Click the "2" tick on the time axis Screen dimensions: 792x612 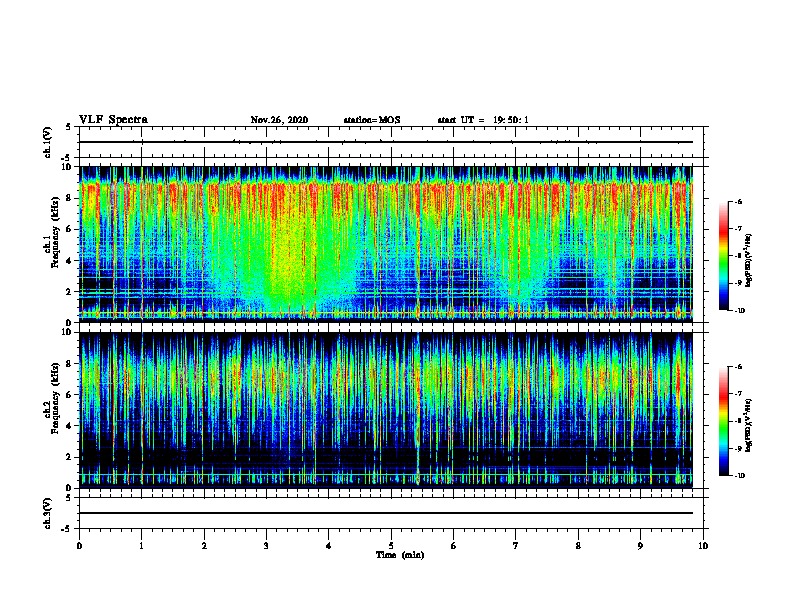coord(204,546)
